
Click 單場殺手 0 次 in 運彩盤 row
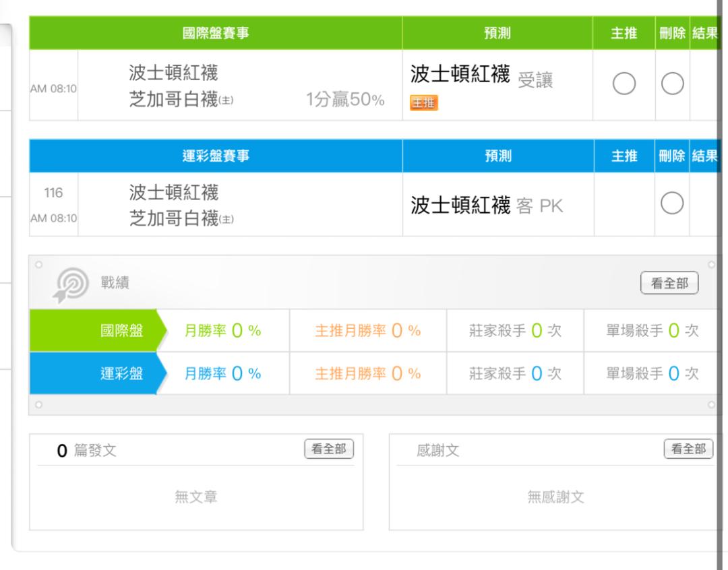(653, 373)
